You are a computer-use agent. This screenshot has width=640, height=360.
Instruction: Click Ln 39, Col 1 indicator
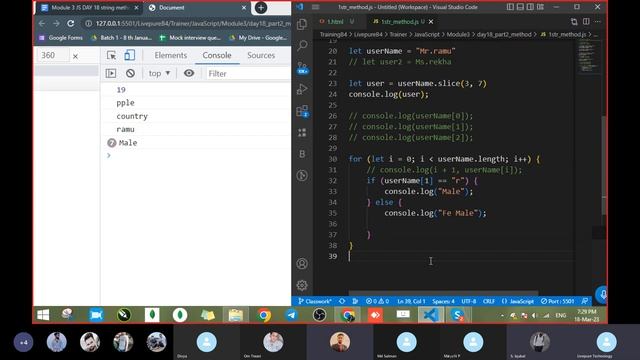[411, 301]
